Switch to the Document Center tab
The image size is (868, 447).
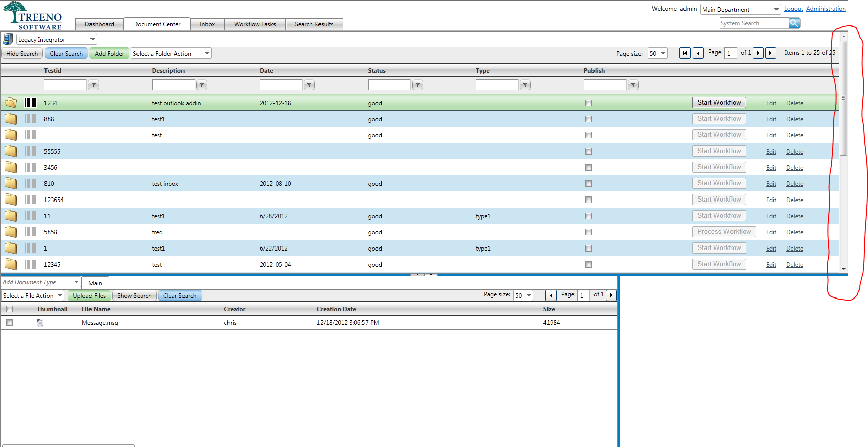(157, 24)
